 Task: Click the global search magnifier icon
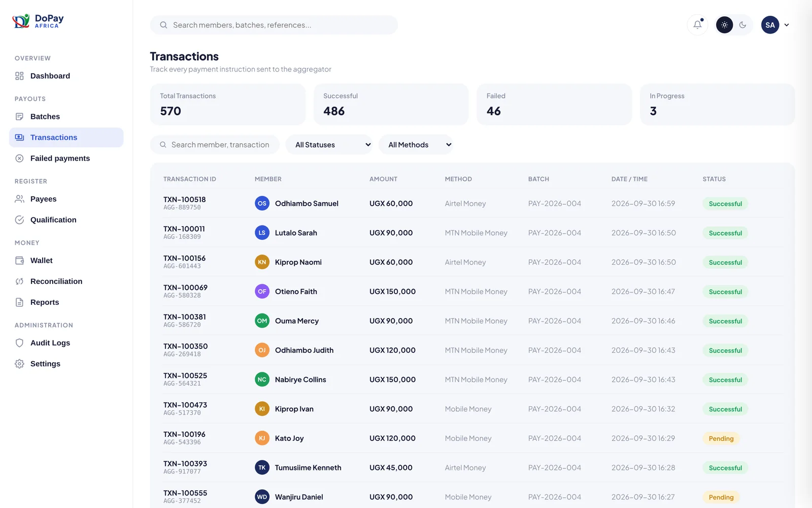pyautogui.click(x=163, y=25)
